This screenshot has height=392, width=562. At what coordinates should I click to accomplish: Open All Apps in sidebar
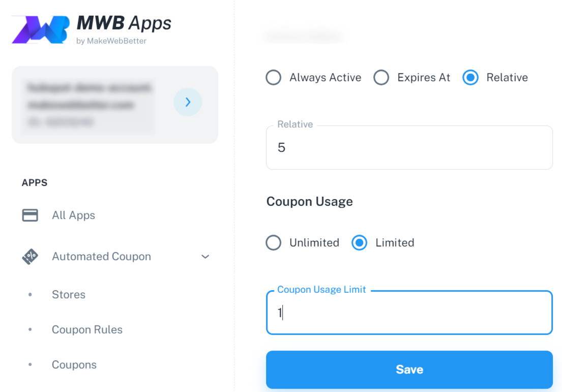click(73, 216)
